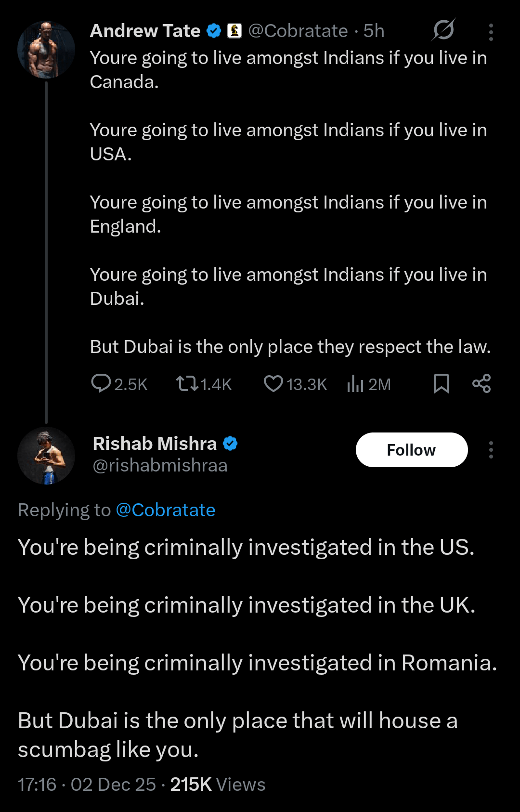Bookmark Andrew Tate's post
Screen dimensions: 520x812
[441, 384]
